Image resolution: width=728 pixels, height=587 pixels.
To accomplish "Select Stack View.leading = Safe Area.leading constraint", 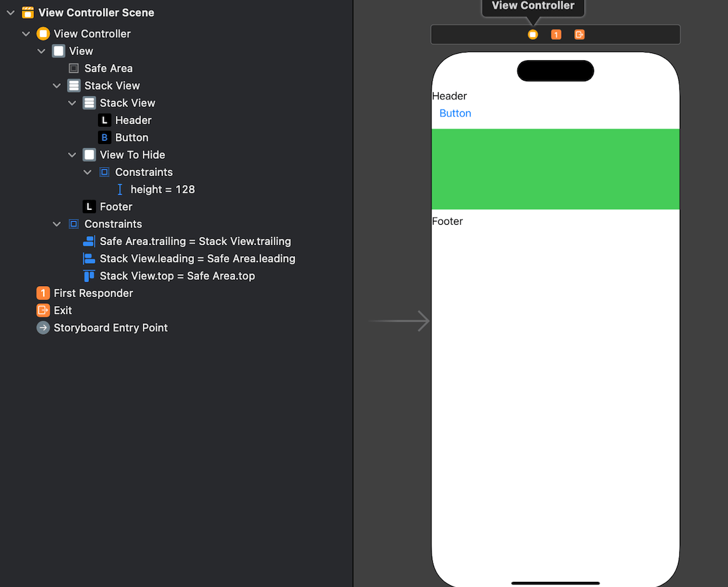I will pyautogui.click(x=177, y=259).
